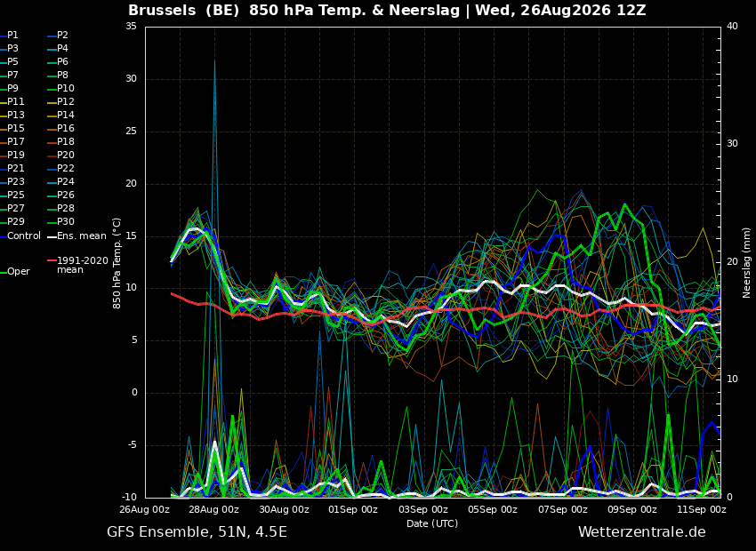Click the green Oper legend swatch
The width and height of the screenshot is (756, 551).
(x=3, y=272)
